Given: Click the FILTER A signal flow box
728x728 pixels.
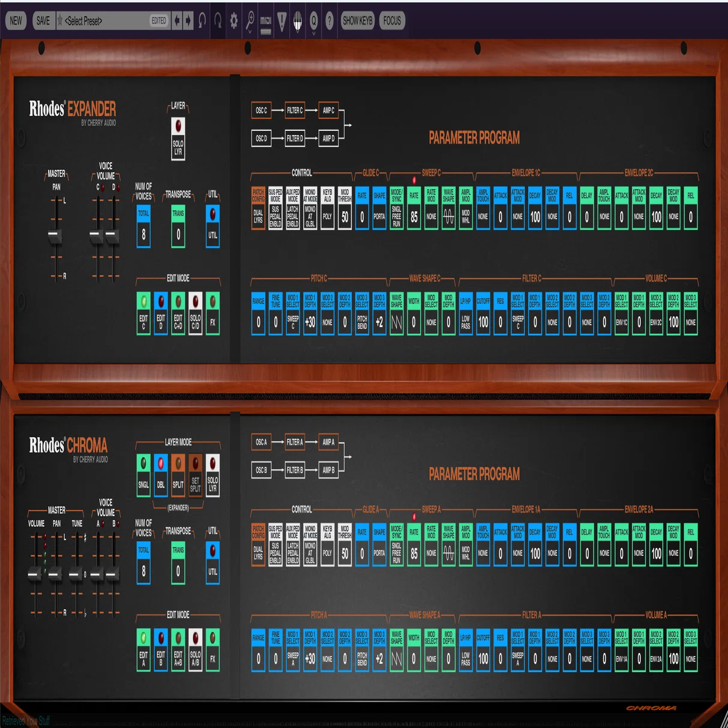Looking at the screenshot, I should 295,442.
